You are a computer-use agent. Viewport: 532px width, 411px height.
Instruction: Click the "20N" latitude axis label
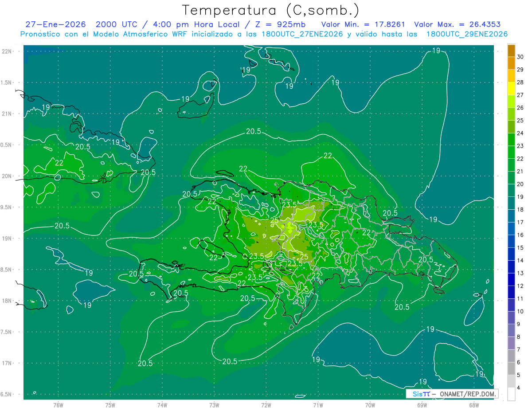pos(7,176)
